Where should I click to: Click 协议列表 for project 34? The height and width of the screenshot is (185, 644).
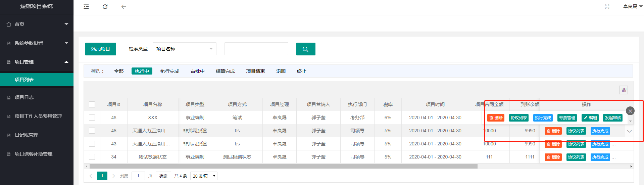tap(576, 157)
